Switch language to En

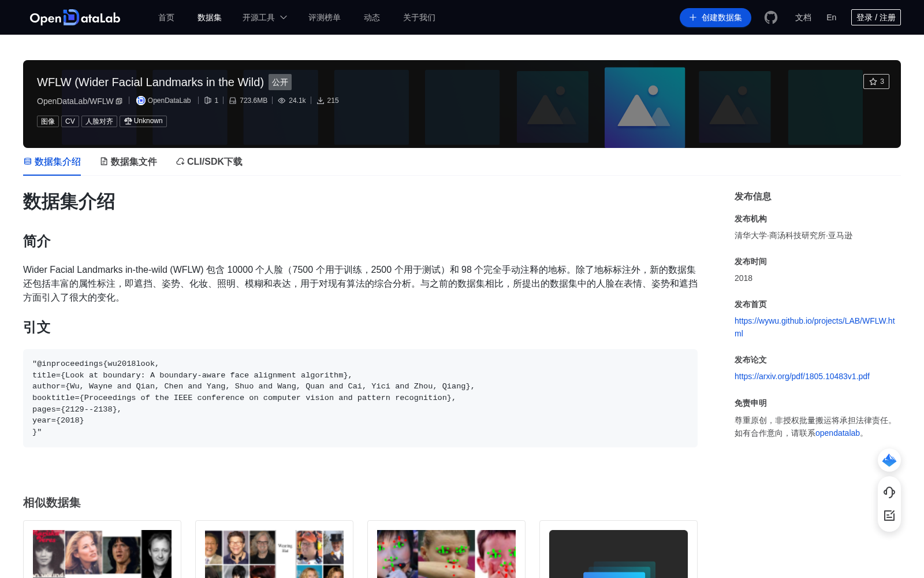click(x=831, y=17)
